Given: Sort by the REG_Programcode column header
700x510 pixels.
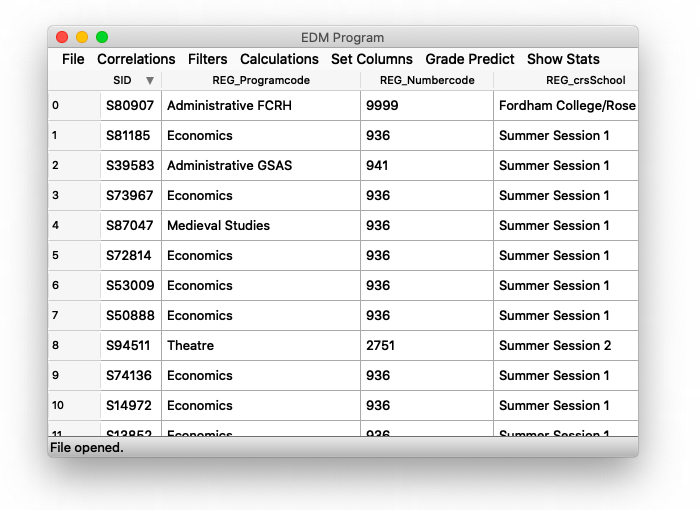Looking at the screenshot, I should point(260,81).
